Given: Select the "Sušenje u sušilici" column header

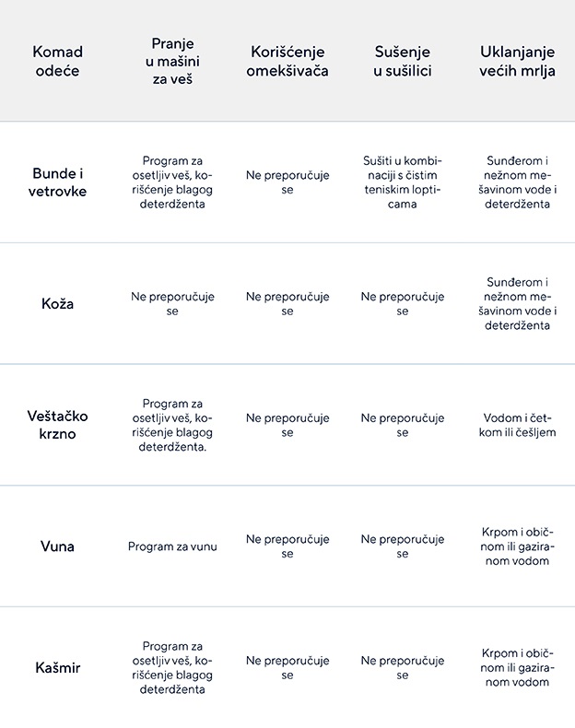Looking at the screenshot, I should tap(403, 61).
